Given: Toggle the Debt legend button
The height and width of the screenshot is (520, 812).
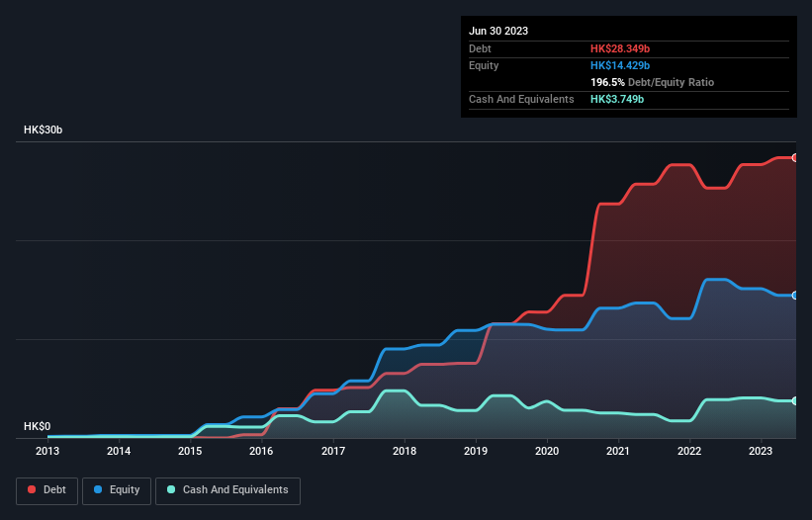Looking at the screenshot, I should click(46, 490).
